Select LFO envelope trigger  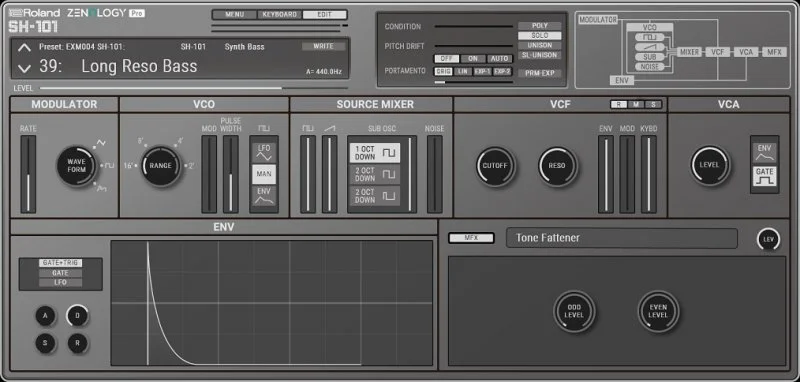coord(60,283)
